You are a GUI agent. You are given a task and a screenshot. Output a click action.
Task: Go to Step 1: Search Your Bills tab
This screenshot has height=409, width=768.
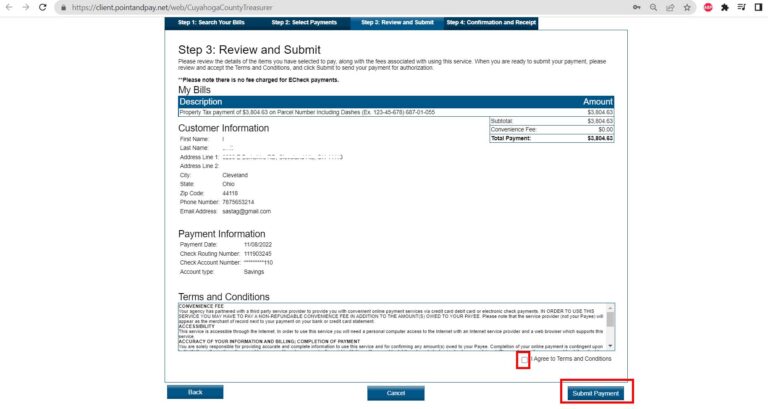211,23
